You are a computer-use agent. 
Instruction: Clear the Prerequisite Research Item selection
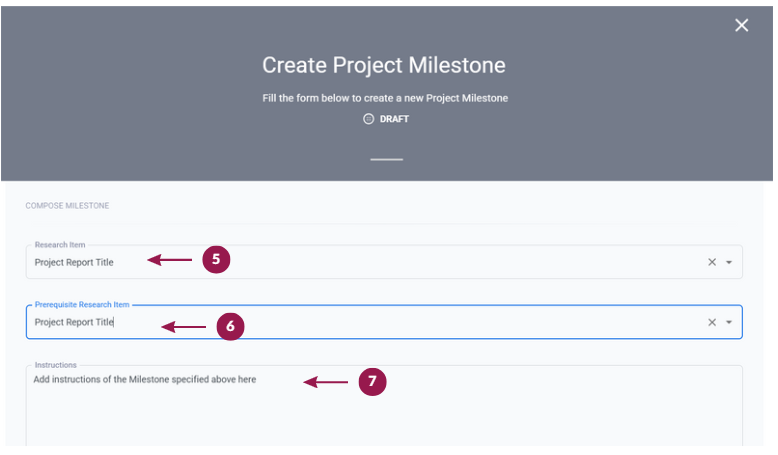tap(712, 323)
